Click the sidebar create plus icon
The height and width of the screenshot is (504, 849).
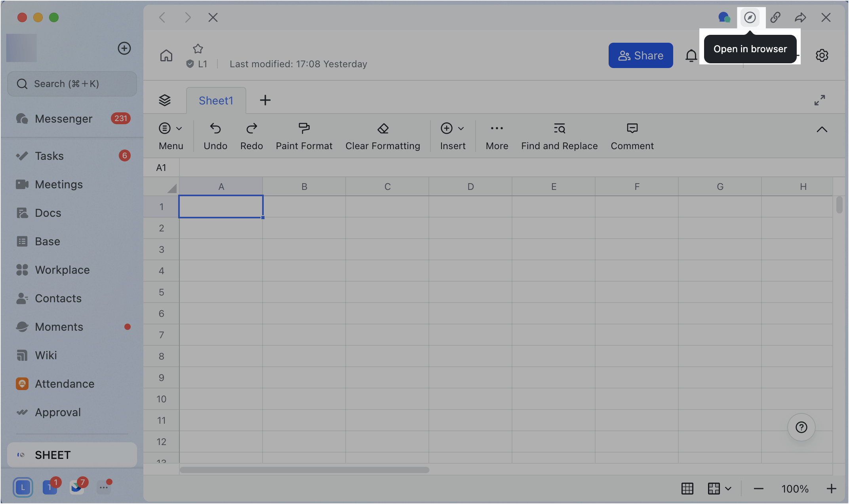[124, 48]
